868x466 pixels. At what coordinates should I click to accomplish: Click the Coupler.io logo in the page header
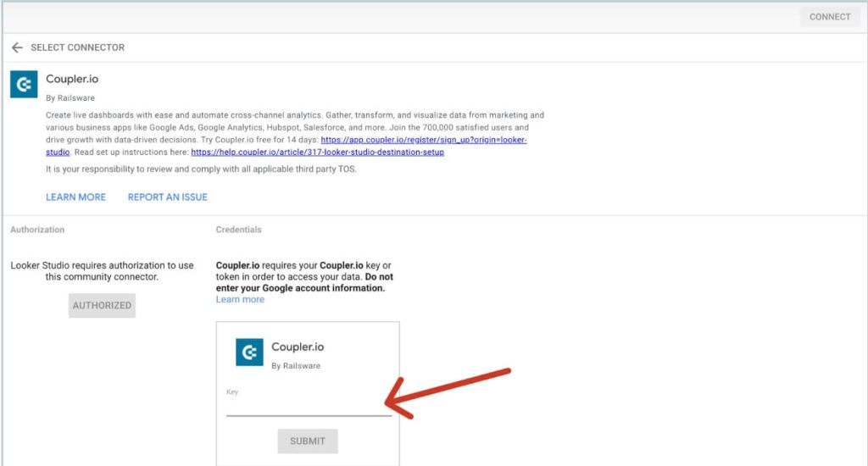(23, 85)
